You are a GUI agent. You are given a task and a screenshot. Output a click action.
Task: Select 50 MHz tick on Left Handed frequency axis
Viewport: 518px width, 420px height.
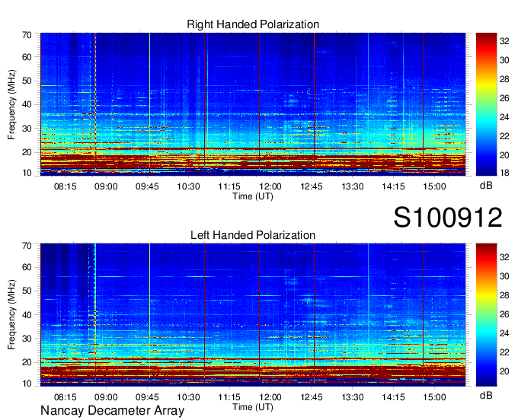click(27, 291)
